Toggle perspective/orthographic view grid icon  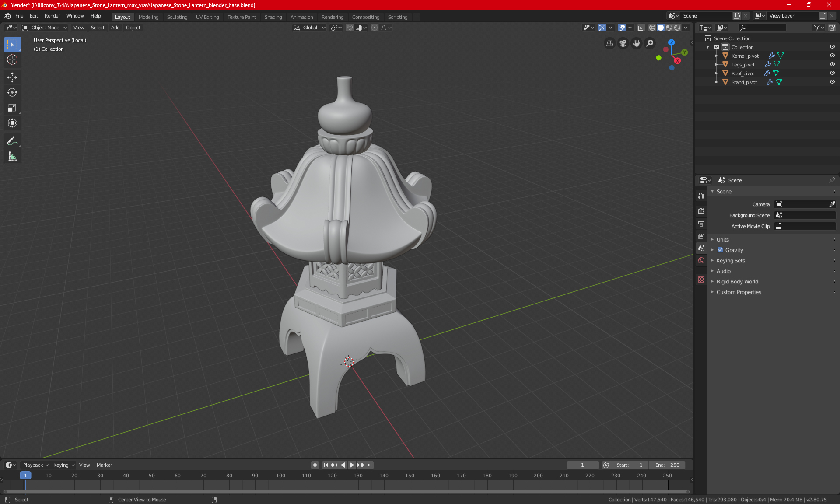tap(609, 43)
